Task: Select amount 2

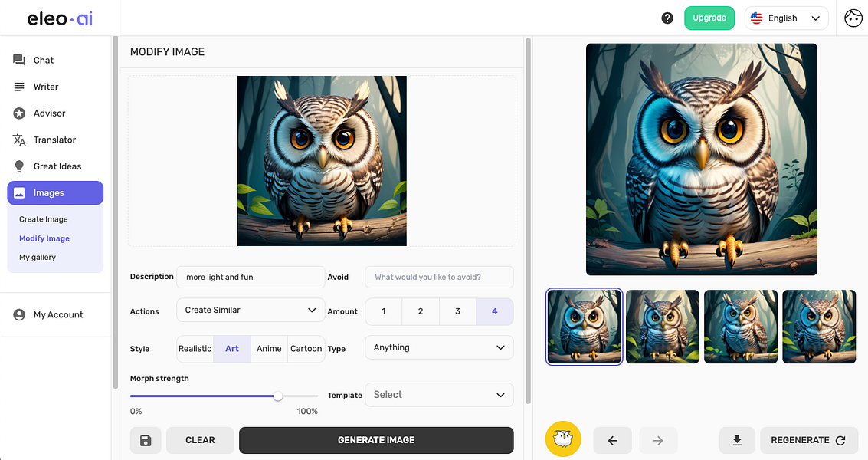Action: (x=421, y=311)
